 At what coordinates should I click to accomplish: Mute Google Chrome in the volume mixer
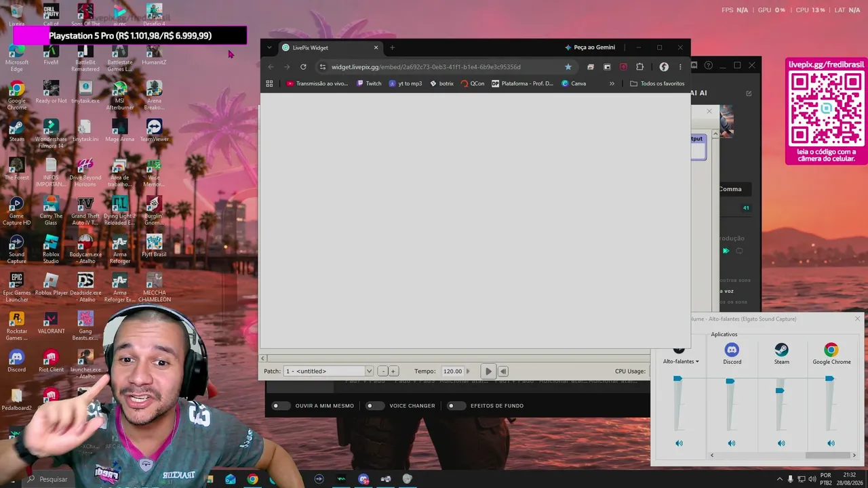pyautogui.click(x=831, y=443)
